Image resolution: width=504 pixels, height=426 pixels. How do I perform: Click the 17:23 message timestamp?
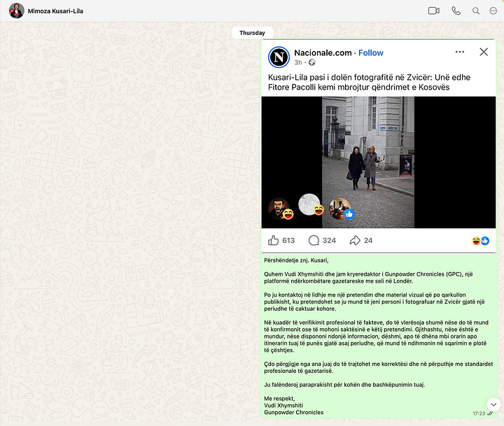[x=479, y=413]
